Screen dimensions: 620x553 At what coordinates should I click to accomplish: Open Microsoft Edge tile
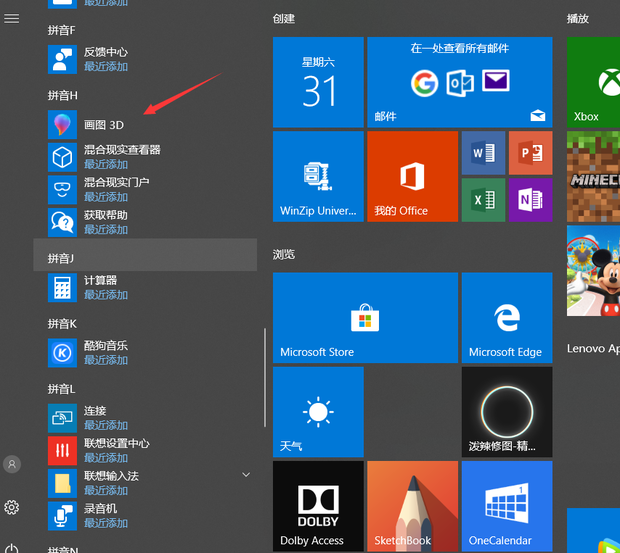[x=507, y=317]
